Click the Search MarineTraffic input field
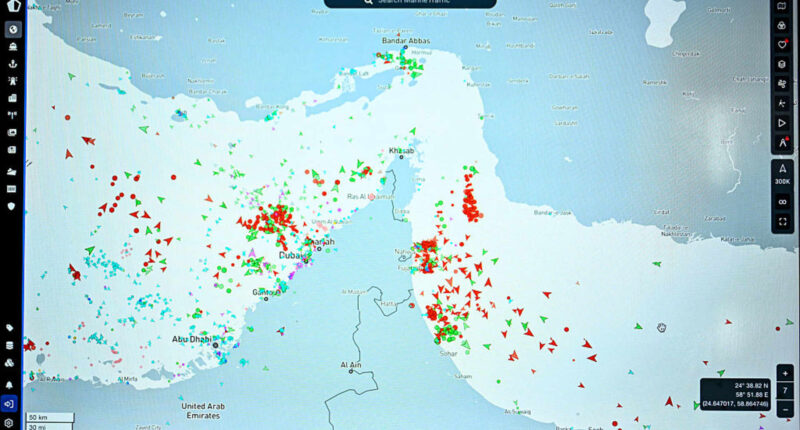This screenshot has width=800, height=430. pyautogui.click(x=409, y=3)
